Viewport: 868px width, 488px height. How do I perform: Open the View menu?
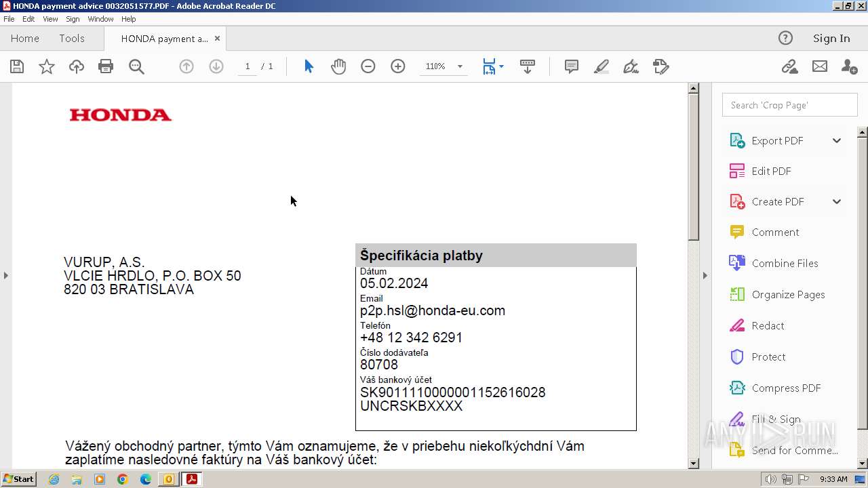(x=50, y=19)
